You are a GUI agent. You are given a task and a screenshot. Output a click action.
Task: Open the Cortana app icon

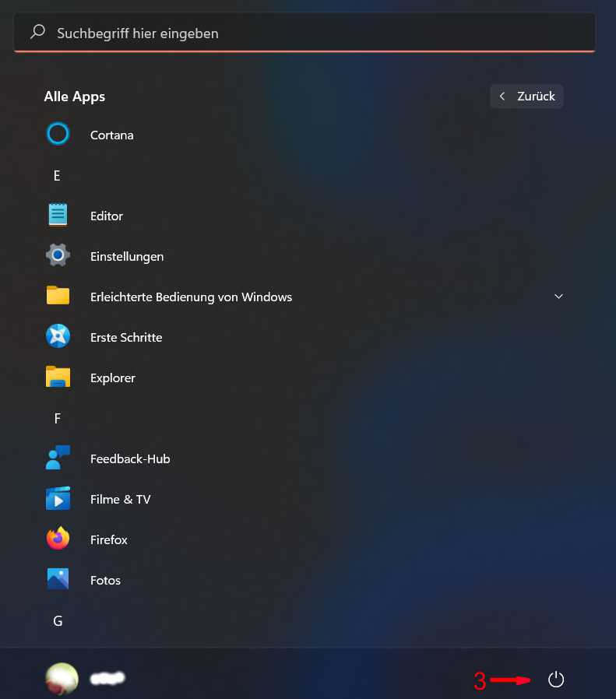click(x=58, y=134)
